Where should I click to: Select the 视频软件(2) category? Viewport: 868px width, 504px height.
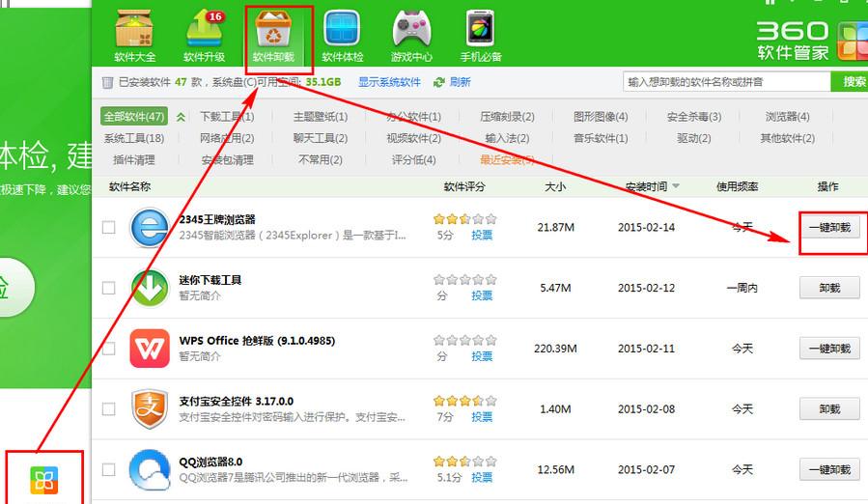[x=413, y=138]
